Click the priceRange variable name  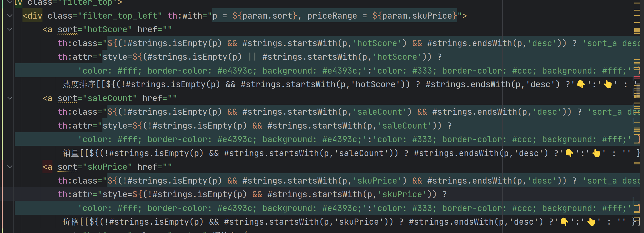tap(332, 16)
